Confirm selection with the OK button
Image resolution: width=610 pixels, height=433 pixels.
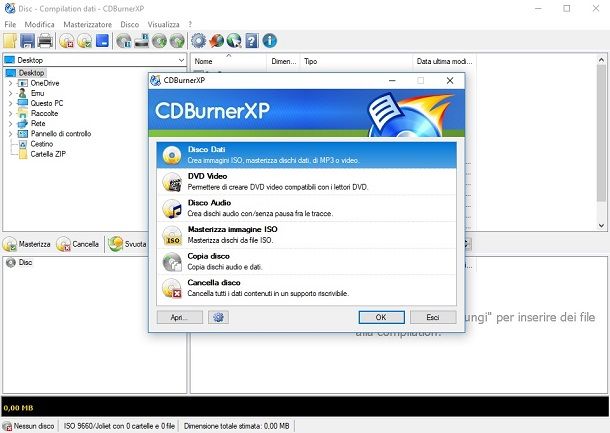tap(381, 317)
